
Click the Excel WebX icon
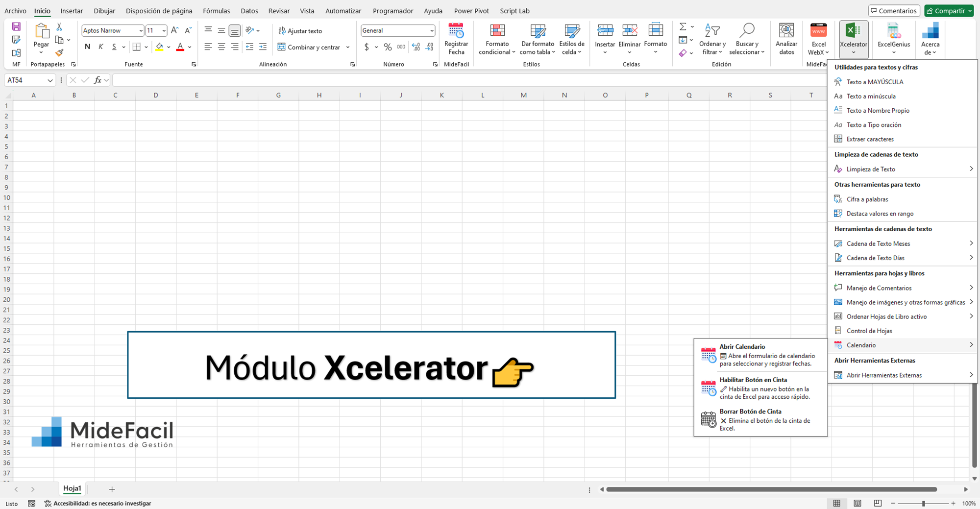click(x=818, y=31)
